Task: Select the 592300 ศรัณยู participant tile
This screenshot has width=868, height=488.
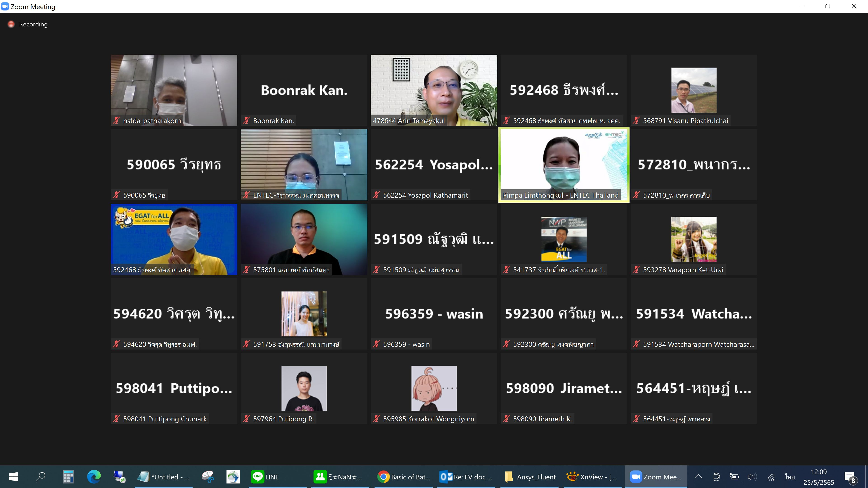Action: click(x=564, y=314)
